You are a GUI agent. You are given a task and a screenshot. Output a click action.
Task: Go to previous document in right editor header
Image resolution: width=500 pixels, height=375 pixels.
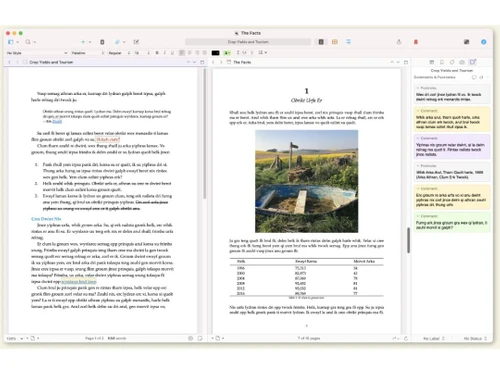pyautogui.click(x=392, y=62)
